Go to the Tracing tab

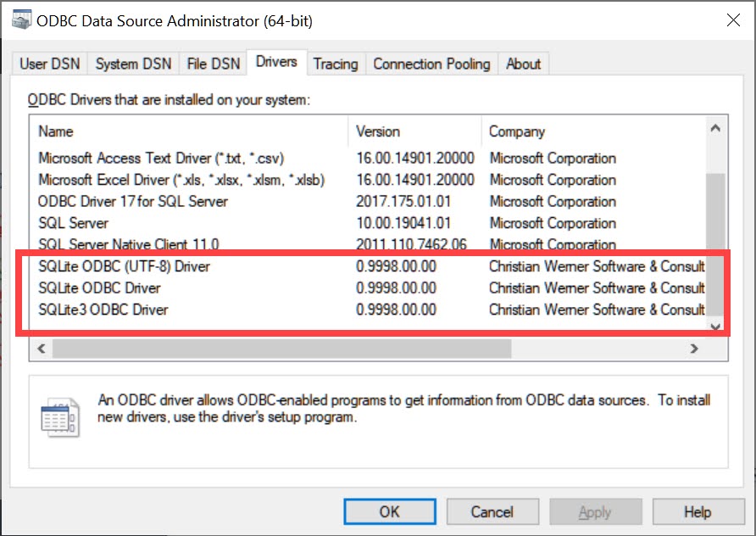pos(336,64)
